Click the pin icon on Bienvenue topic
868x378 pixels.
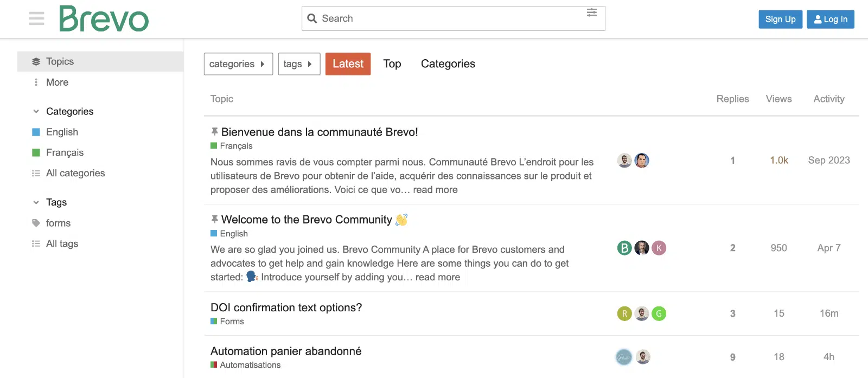pos(214,132)
